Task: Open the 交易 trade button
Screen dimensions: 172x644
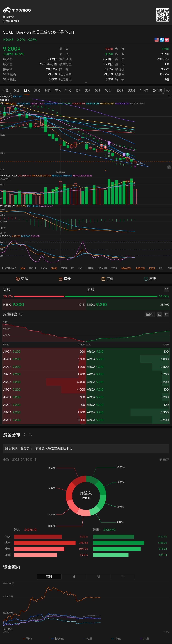Action: [x=22, y=279]
